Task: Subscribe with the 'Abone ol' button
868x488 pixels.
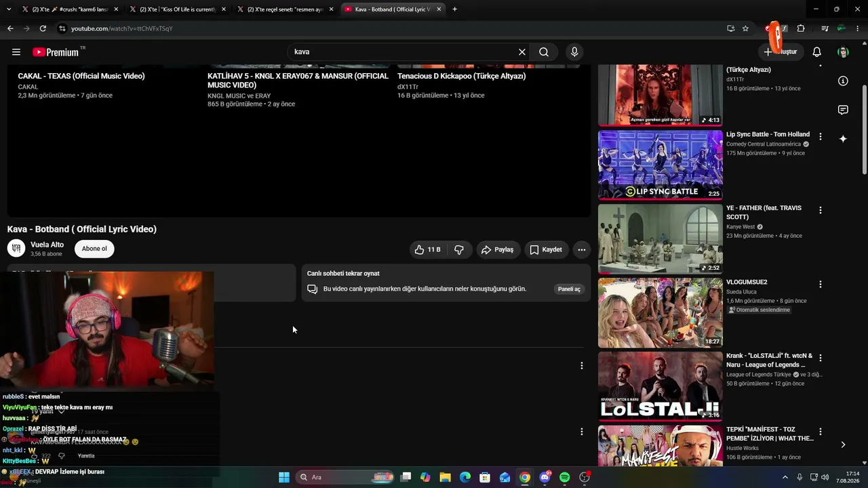Action: pyautogui.click(x=94, y=249)
